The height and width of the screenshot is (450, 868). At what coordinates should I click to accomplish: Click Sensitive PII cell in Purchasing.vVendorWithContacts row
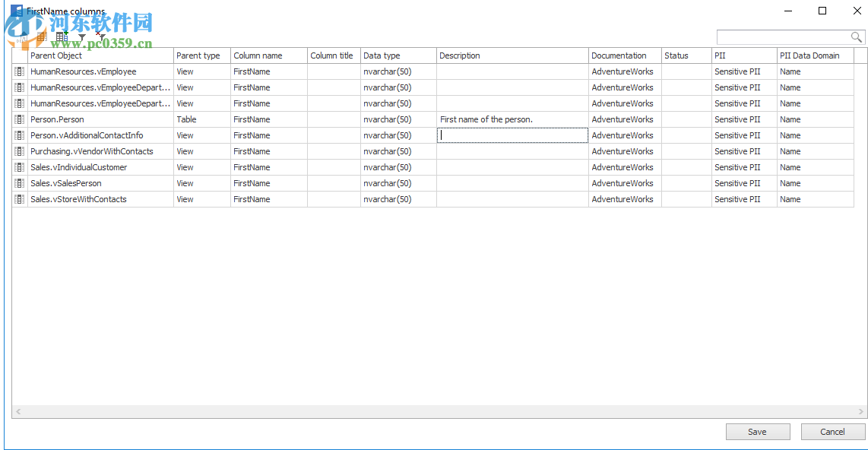pos(744,152)
